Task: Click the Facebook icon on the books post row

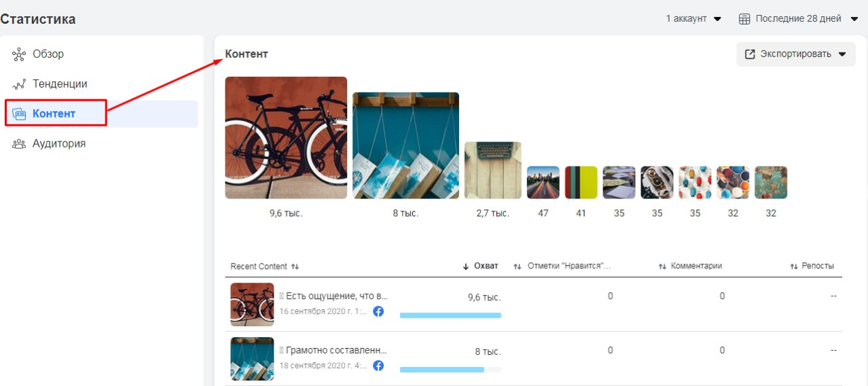Action: [378, 366]
